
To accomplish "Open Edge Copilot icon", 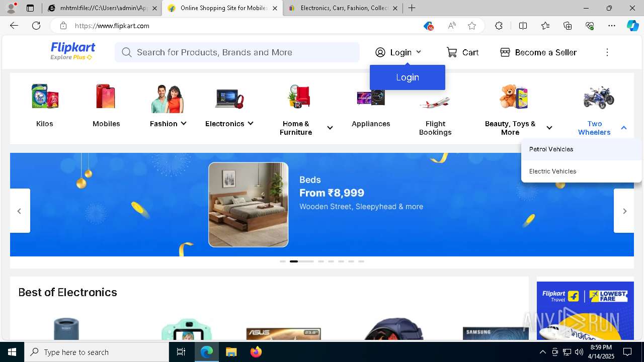I will [x=632, y=26].
